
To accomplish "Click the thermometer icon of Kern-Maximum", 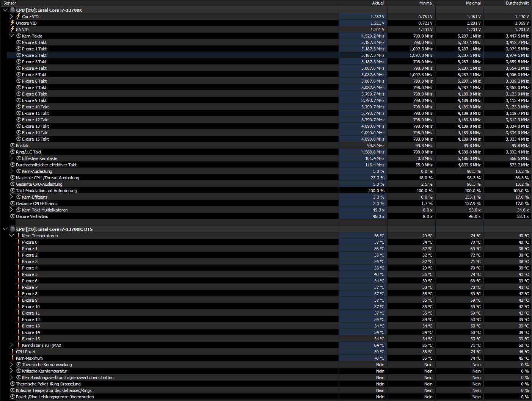I will click(13, 358).
